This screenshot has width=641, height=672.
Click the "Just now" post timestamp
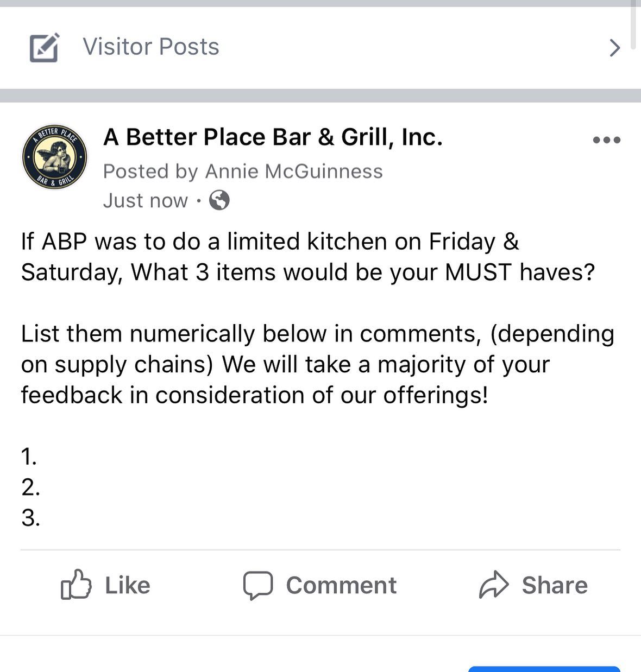[x=145, y=201]
